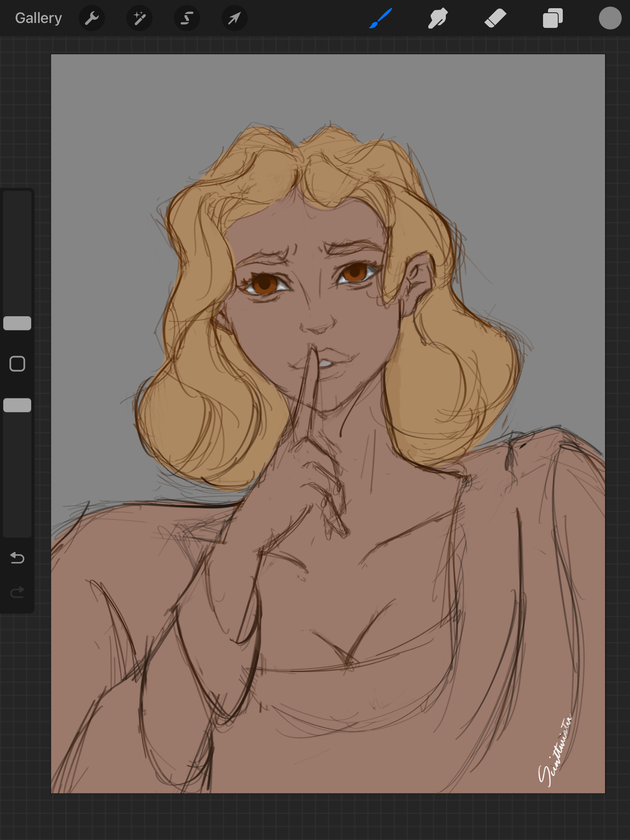Open the Adjustments magic wand menu
This screenshot has height=840, width=630.
pos(139,18)
